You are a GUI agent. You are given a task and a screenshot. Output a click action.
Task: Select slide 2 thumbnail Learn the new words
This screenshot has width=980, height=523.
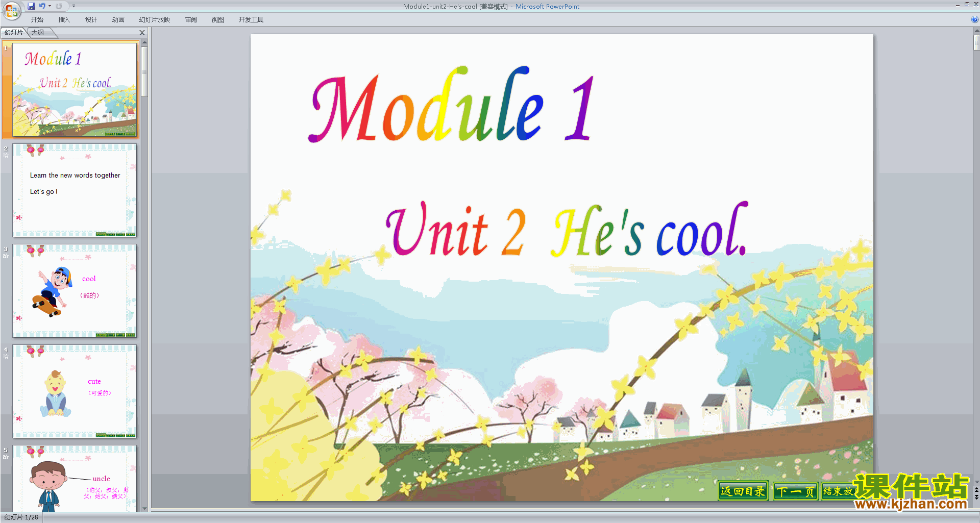(75, 190)
